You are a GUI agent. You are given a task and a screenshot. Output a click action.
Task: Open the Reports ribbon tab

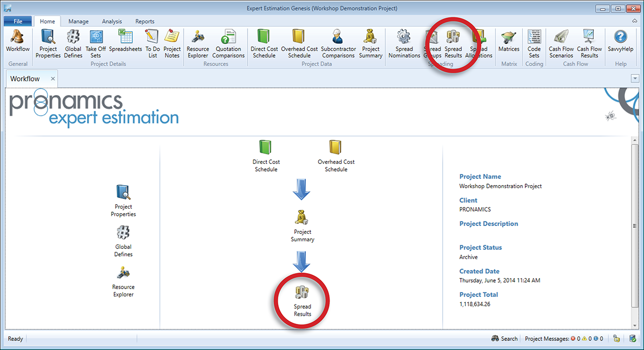(144, 22)
